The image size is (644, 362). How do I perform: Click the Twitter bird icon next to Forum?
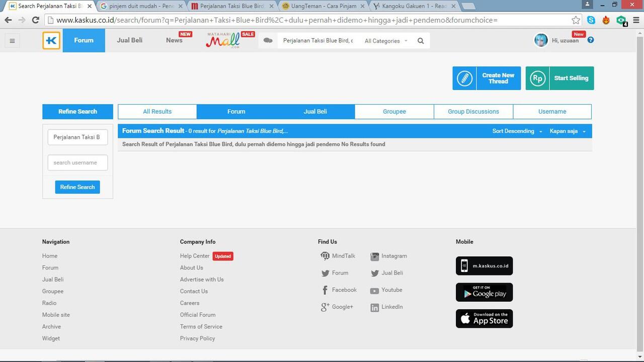325,274
